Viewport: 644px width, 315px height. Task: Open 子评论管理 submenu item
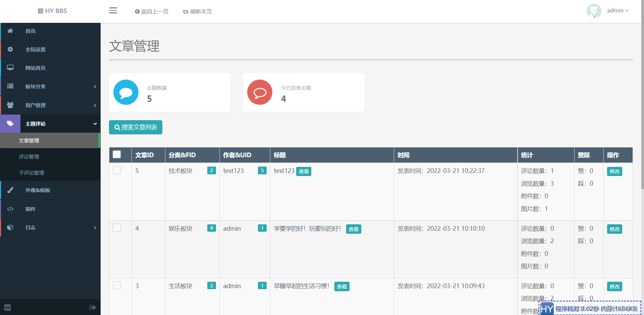pos(50,173)
